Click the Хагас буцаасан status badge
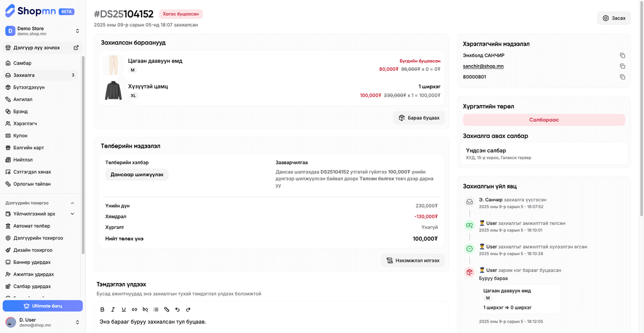Screen dimensions: 644x333 (181, 14)
